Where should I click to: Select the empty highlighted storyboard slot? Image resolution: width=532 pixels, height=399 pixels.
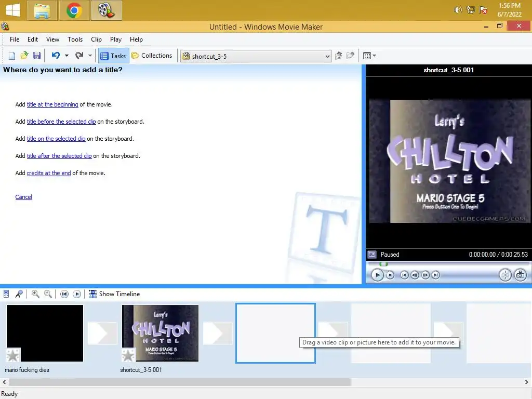275,333
